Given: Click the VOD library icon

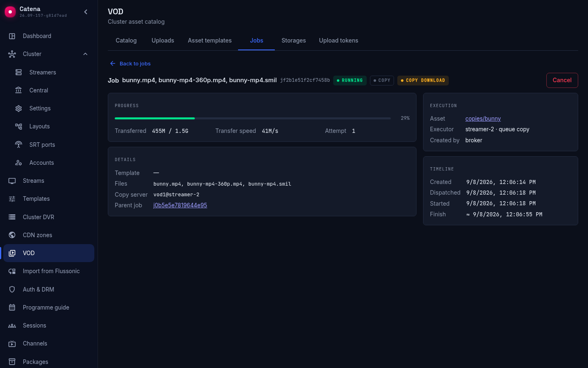Looking at the screenshot, I should coord(12,253).
